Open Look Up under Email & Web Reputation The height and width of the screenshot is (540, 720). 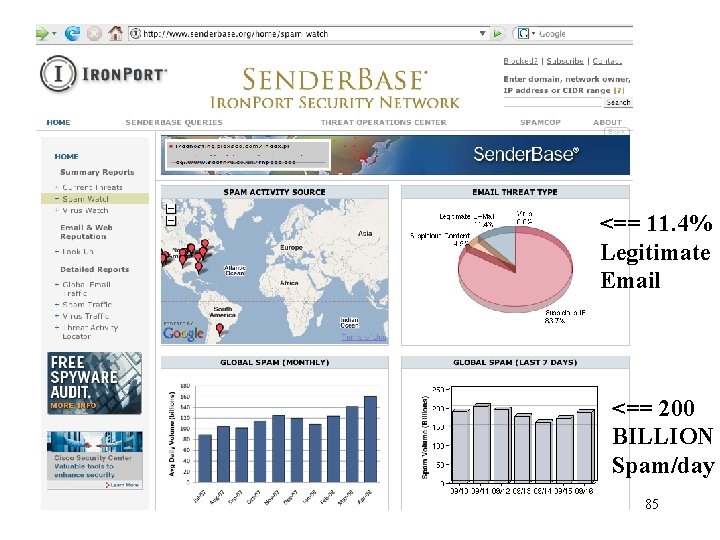pyautogui.click(x=78, y=252)
